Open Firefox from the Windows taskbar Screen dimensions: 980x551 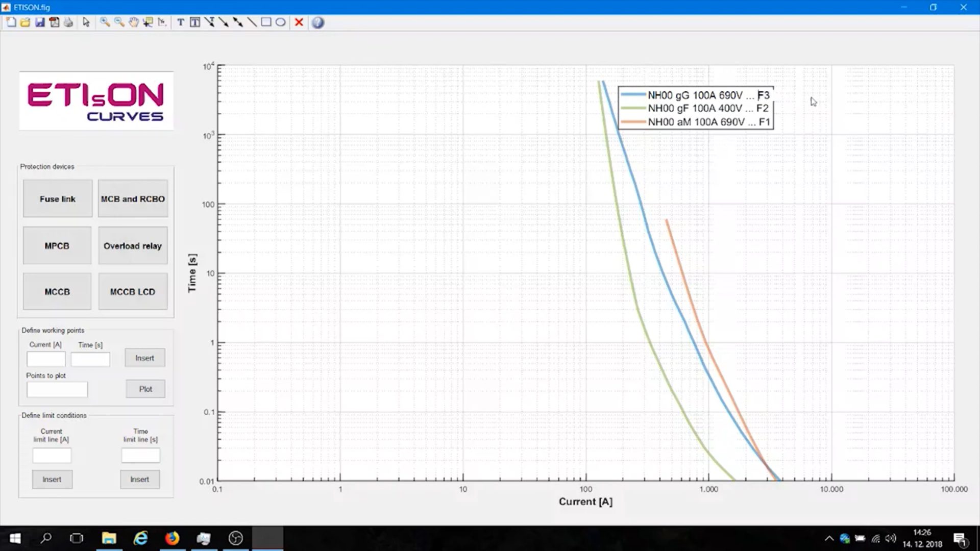[172, 538]
